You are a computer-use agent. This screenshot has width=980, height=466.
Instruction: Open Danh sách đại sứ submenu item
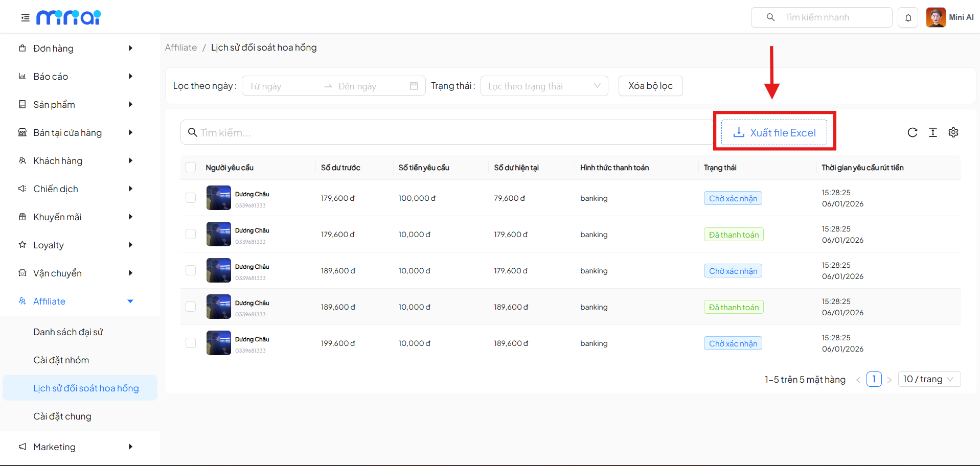(x=68, y=332)
